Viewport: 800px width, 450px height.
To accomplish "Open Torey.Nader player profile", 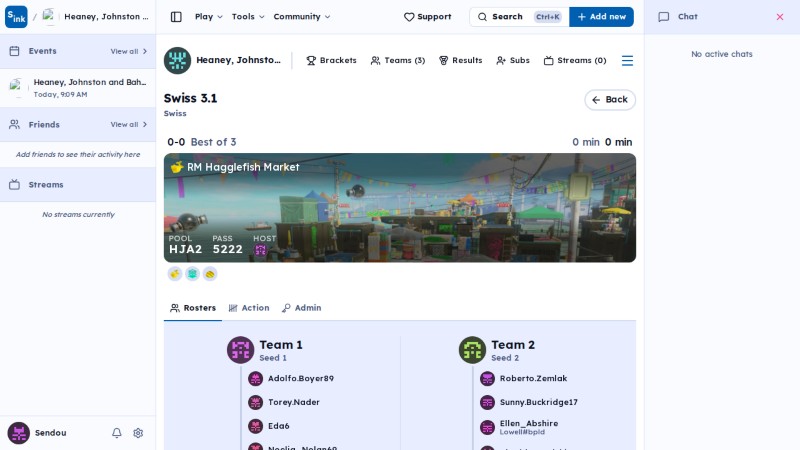I will point(284,402).
